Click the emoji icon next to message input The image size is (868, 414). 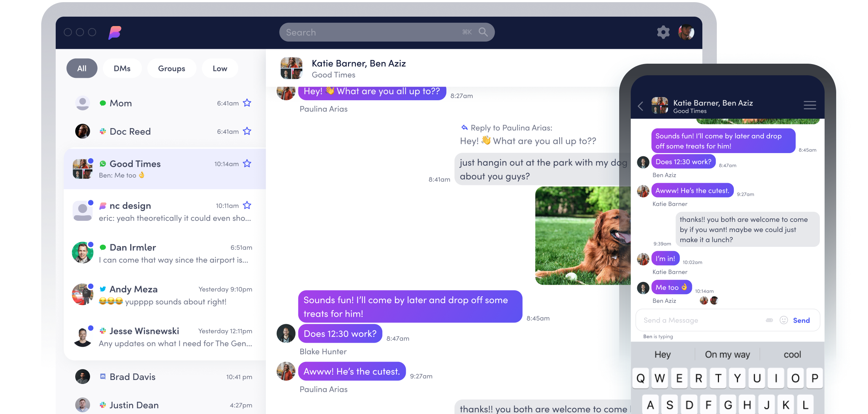[783, 320]
